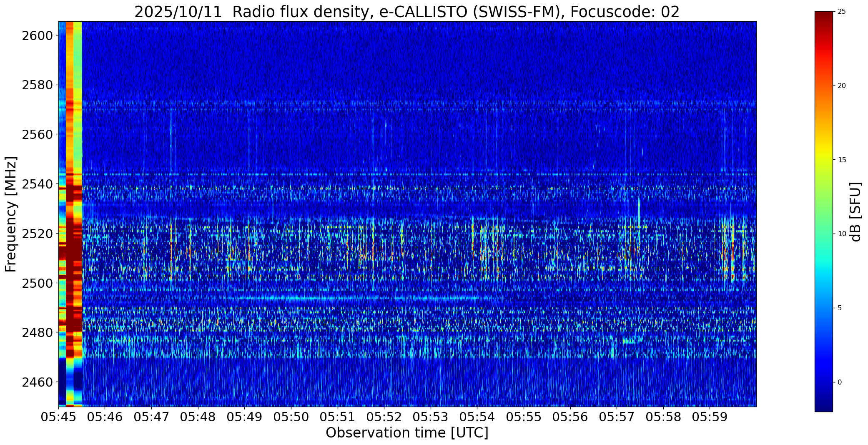This screenshot has width=868, height=445.
Task: Click the 'Frequency [MHz]' axis label
Action: tap(11, 214)
